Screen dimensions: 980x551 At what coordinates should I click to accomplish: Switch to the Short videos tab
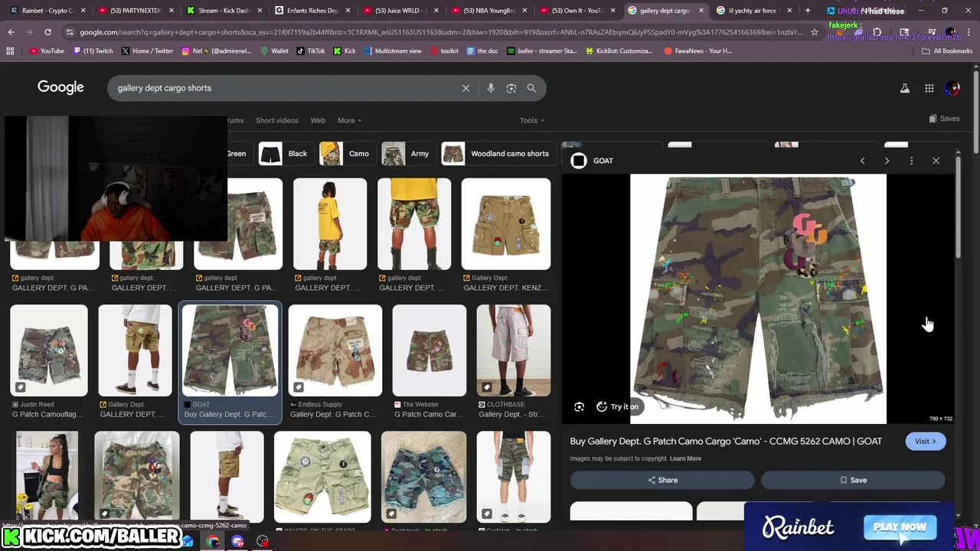[x=277, y=120]
